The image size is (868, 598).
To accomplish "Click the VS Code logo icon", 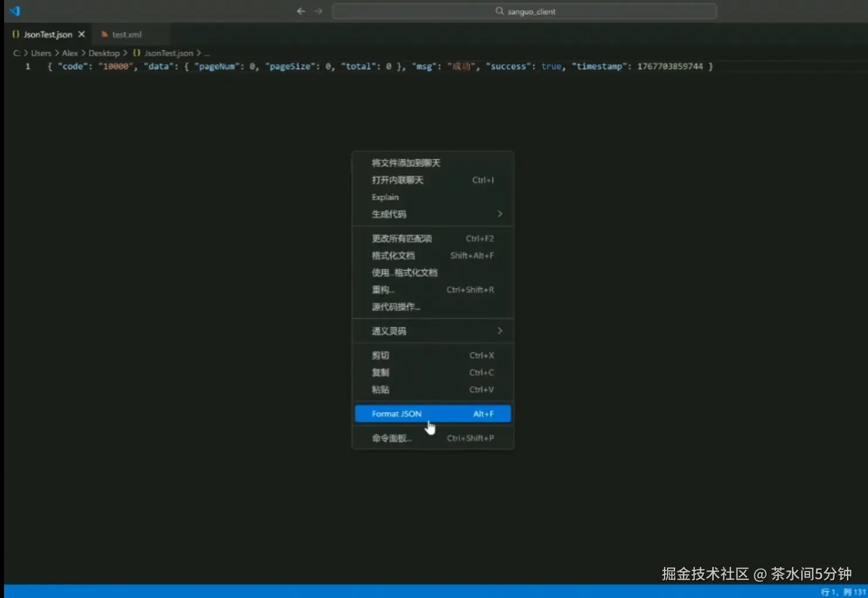I will pos(15,11).
